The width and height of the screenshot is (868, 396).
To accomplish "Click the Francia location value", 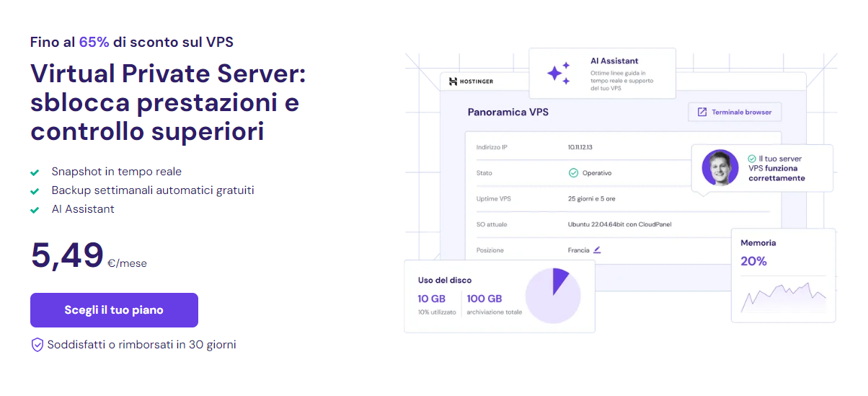I will coord(579,250).
